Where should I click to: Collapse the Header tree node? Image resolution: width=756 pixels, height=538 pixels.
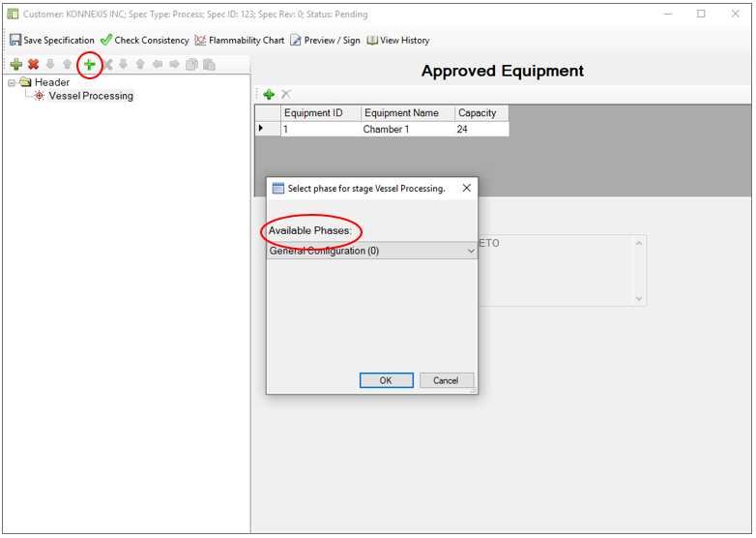(11, 82)
